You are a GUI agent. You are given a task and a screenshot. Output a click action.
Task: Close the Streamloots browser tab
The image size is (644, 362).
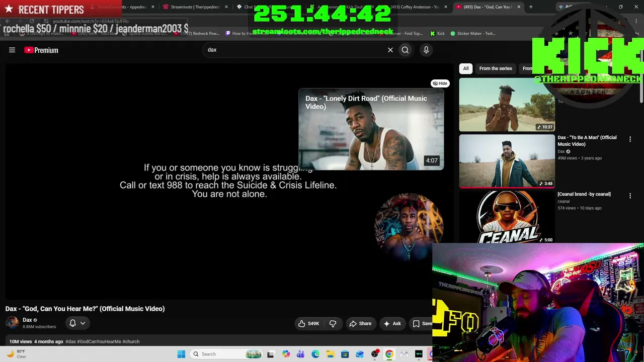coord(226,7)
